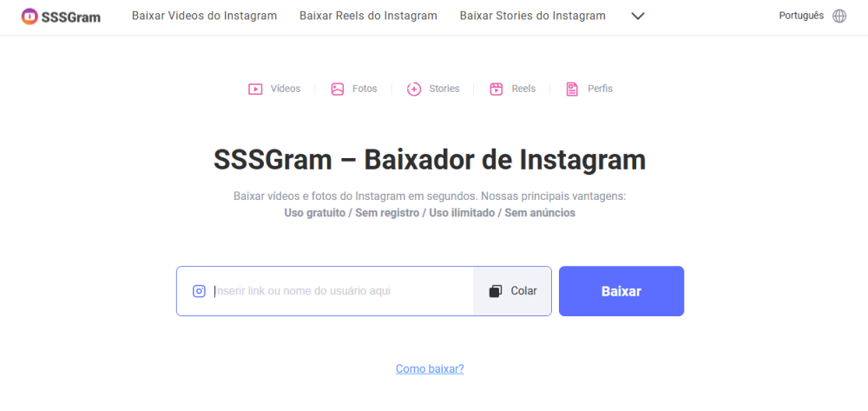Open the Perfis document icon
868x411 pixels.
point(572,89)
